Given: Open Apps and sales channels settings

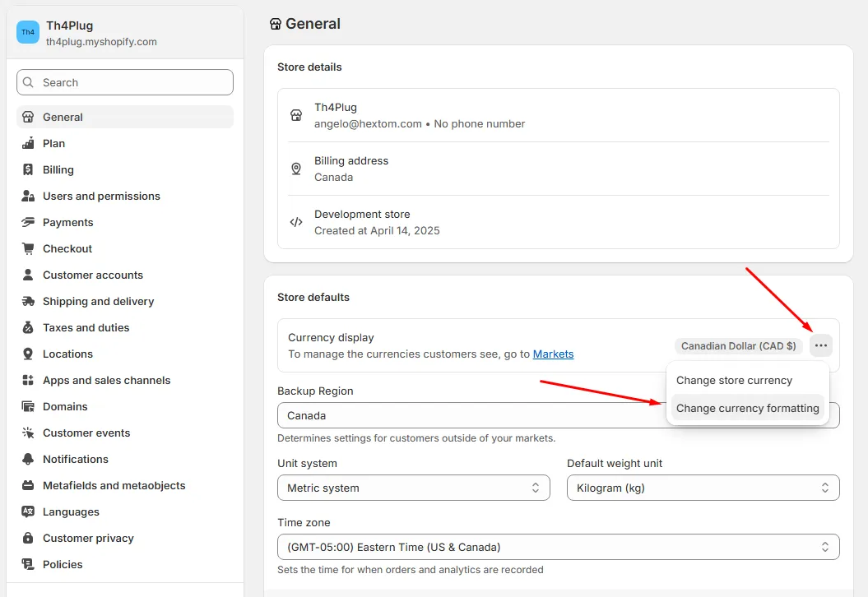Looking at the screenshot, I should (x=125, y=380).
